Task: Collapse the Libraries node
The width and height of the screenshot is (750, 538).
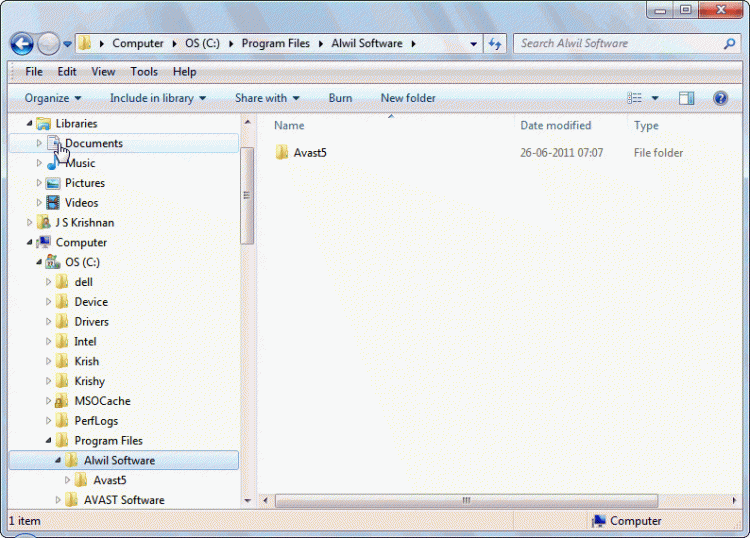Action: 29,123
